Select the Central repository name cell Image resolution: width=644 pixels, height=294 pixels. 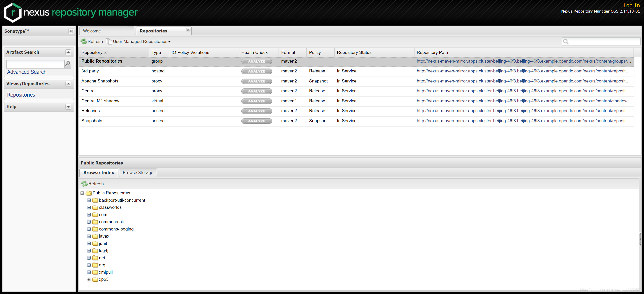coord(89,91)
